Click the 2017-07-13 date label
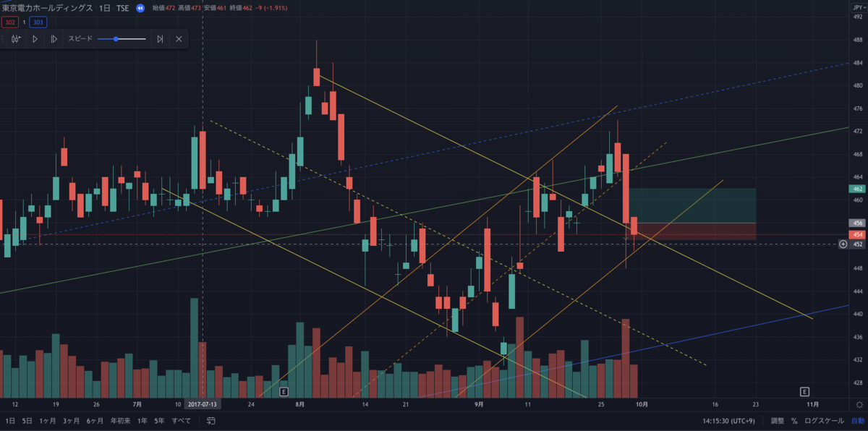This screenshot has width=868, height=431. [x=203, y=405]
